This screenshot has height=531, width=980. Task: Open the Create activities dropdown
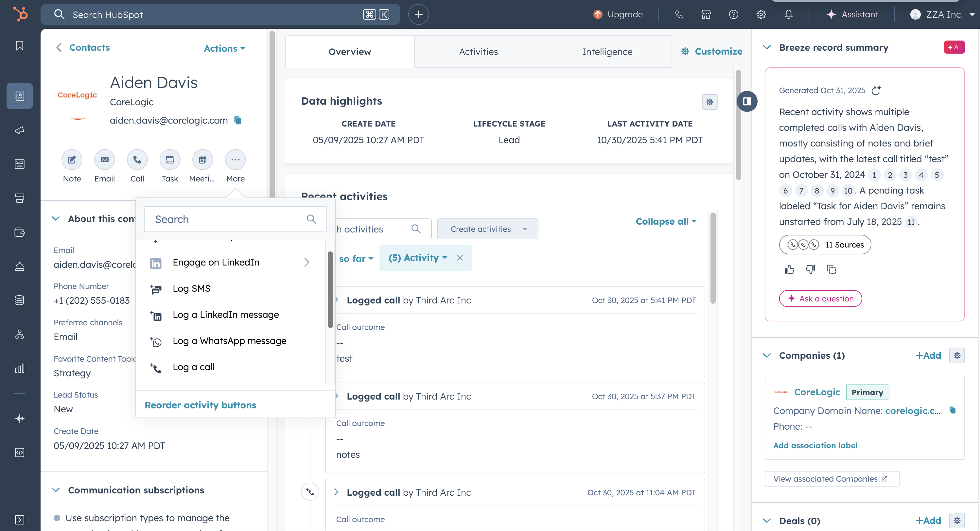point(487,229)
